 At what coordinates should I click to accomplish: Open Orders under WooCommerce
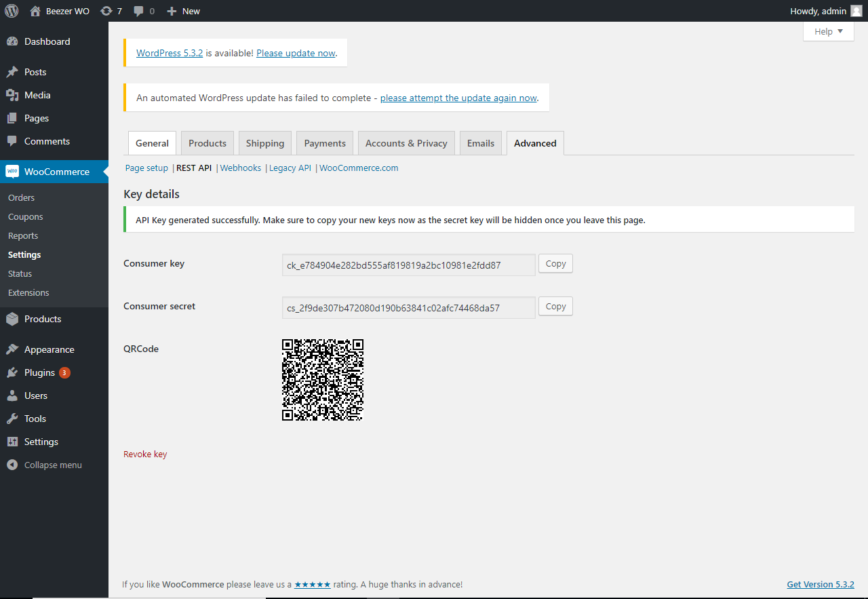pyautogui.click(x=21, y=197)
